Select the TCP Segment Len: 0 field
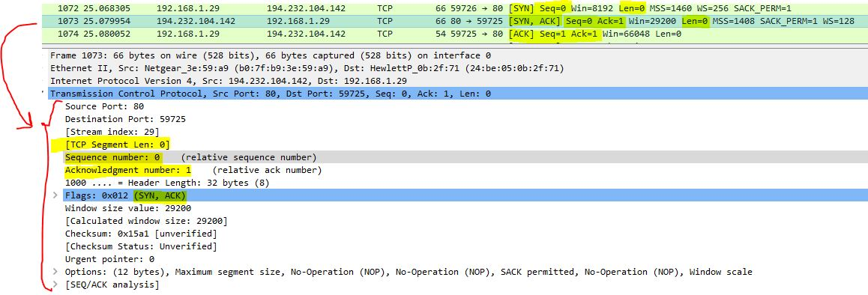 [x=117, y=145]
